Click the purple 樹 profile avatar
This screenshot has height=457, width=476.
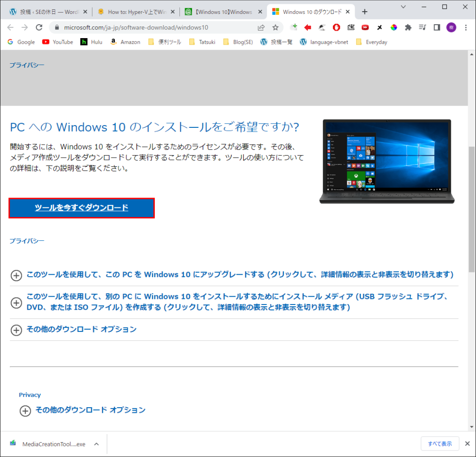pyautogui.click(x=451, y=27)
